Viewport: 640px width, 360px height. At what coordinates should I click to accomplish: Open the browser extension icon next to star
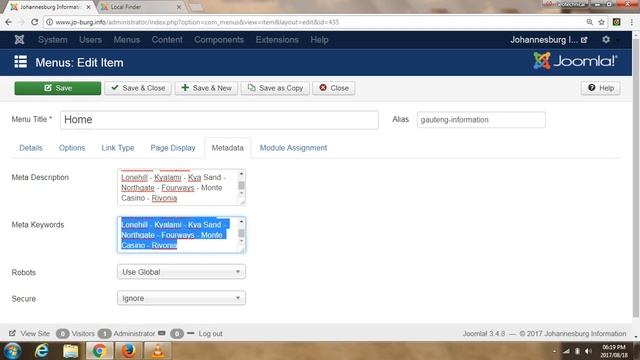[617, 22]
